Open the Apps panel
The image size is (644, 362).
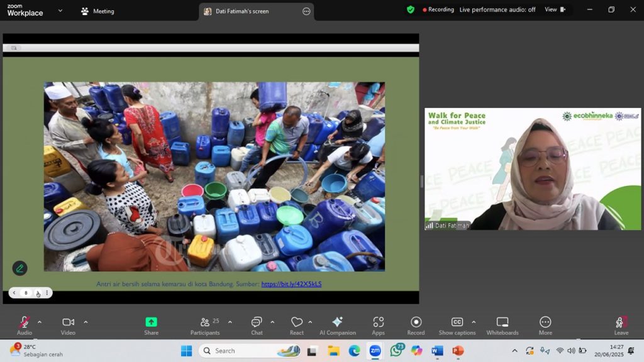click(378, 325)
